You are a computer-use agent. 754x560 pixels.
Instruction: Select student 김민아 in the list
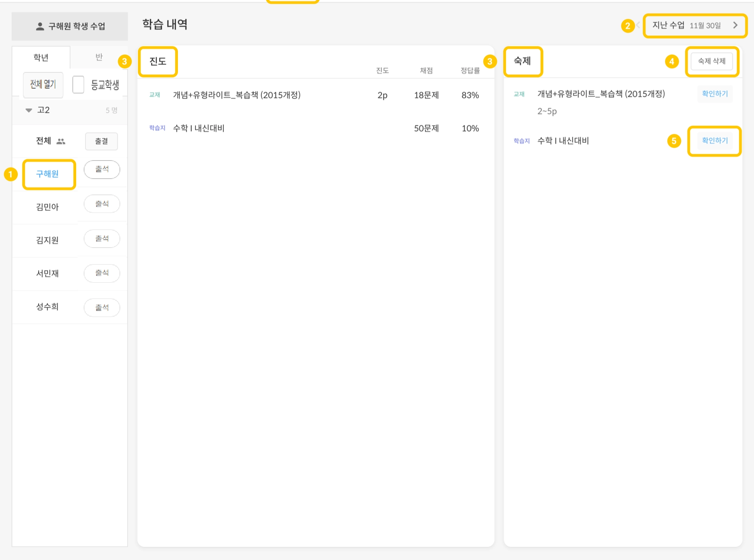pyautogui.click(x=47, y=207)
